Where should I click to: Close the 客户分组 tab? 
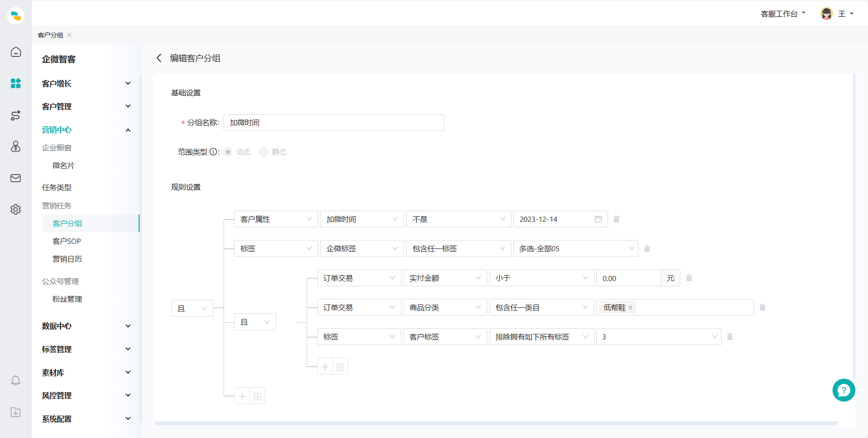click(70, 35)
